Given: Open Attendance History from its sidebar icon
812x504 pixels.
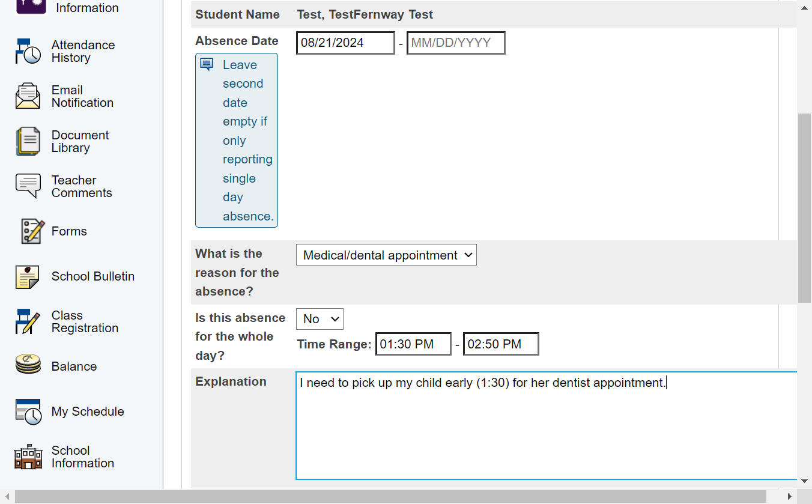Looking at the screenshot, I should click(28, 51).
